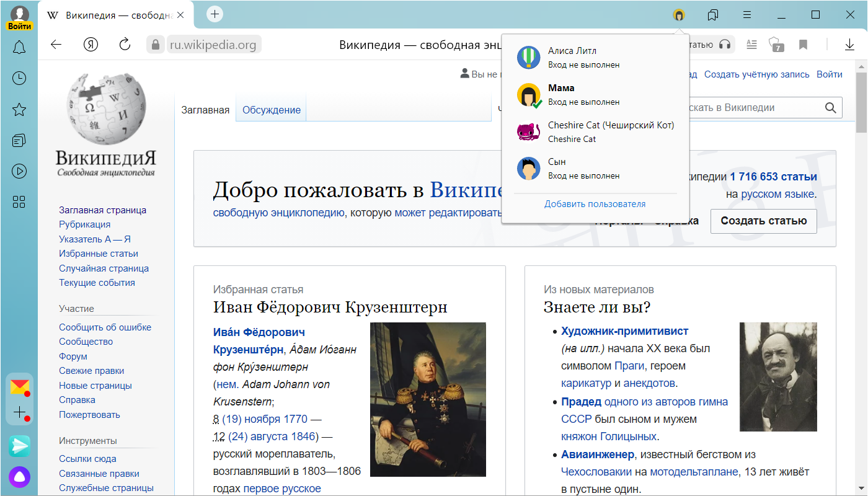868x496 pixels.
Task: Open Yandex Mail envelope icon
Action: 20,387
